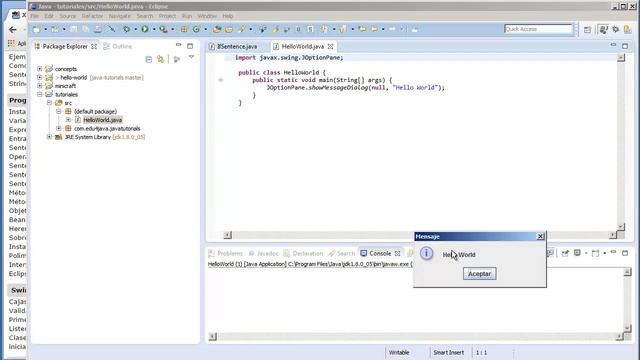Switch to the Debug perspective icon
The image size is (640, 360).
(616, 29)
